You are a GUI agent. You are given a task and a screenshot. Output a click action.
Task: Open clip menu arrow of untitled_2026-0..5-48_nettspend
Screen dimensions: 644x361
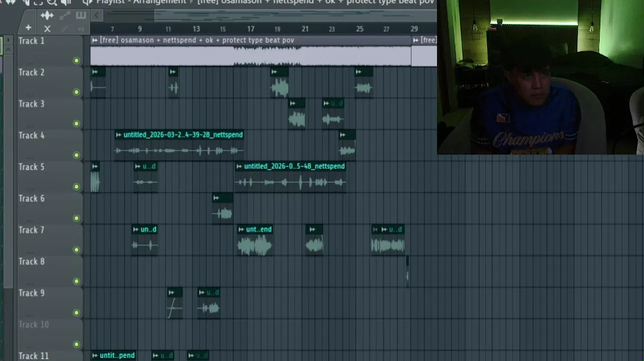(x=239, y=166)
